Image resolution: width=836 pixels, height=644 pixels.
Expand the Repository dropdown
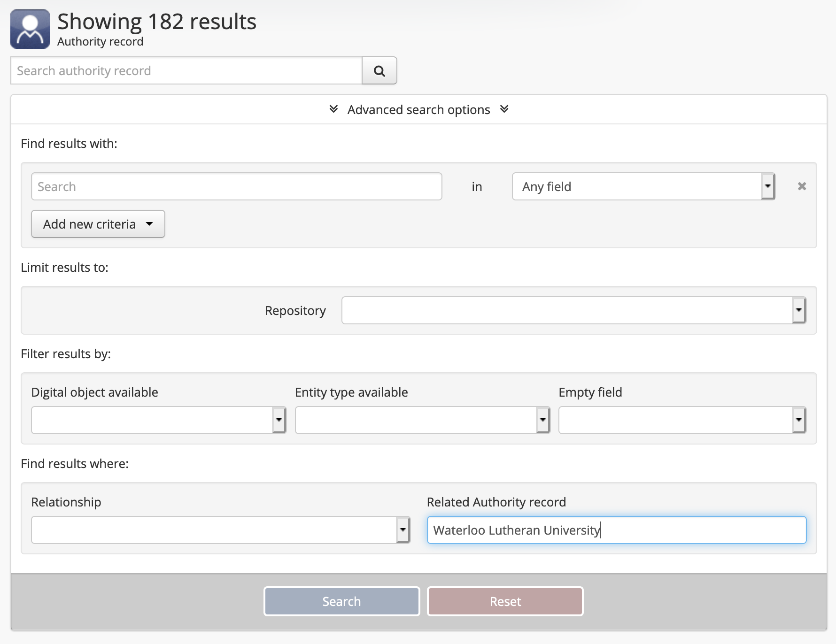pyautogui.click(x=573, y=310)
